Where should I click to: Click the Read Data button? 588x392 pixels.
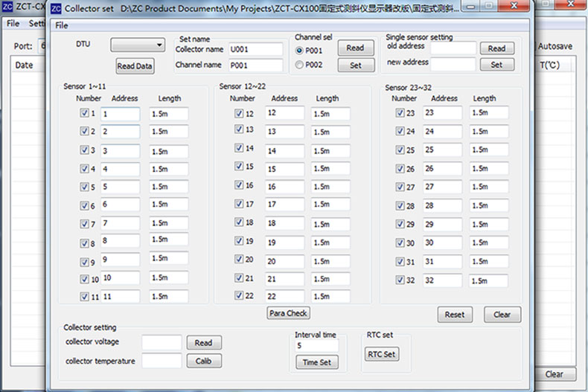click(135, 66)
